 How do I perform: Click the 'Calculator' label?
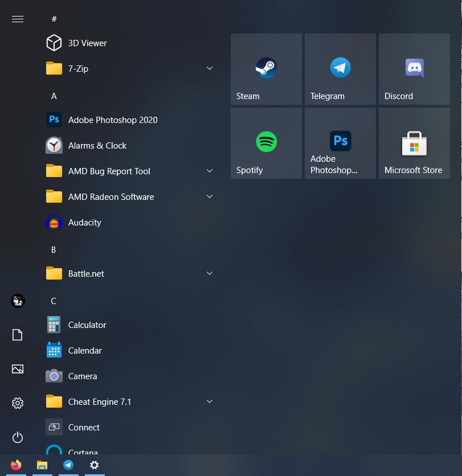click(87, 325)
